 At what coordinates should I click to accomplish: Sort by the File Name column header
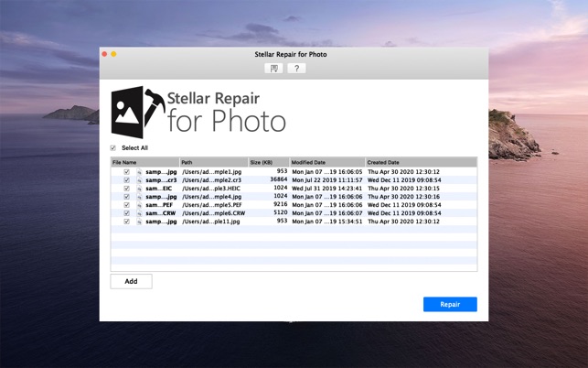pyautogui.click(x=145, y=162)
